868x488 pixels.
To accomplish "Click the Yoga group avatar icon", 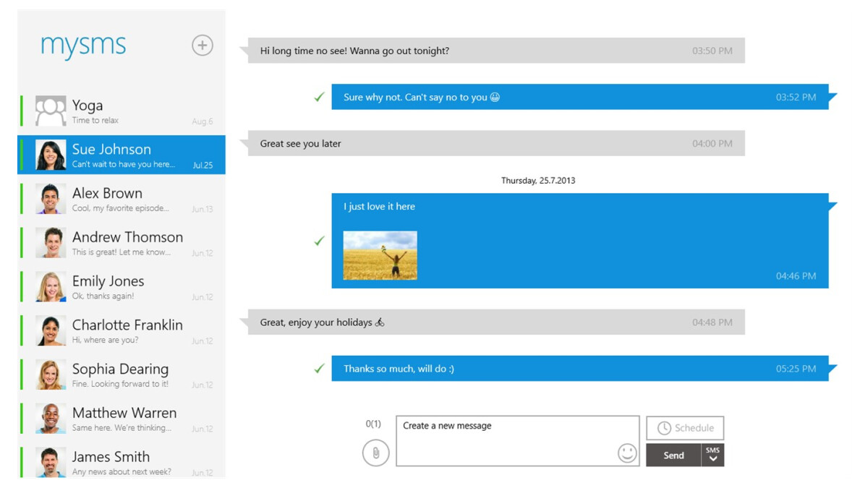I will click(51, 111).
